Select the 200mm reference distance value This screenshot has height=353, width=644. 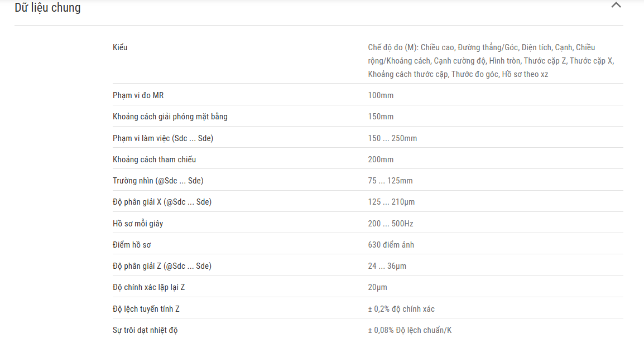click(x=381, y=159)
